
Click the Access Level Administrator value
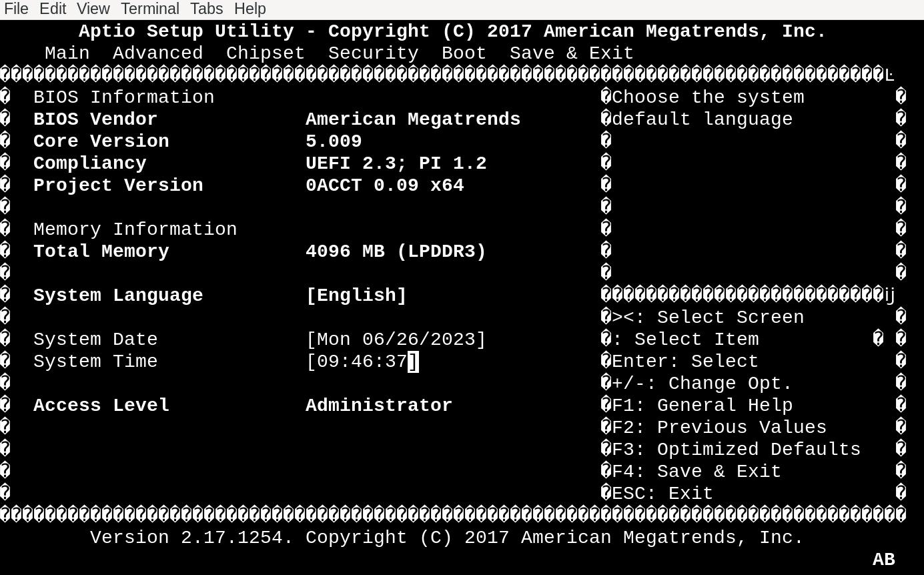coord(378,406)
